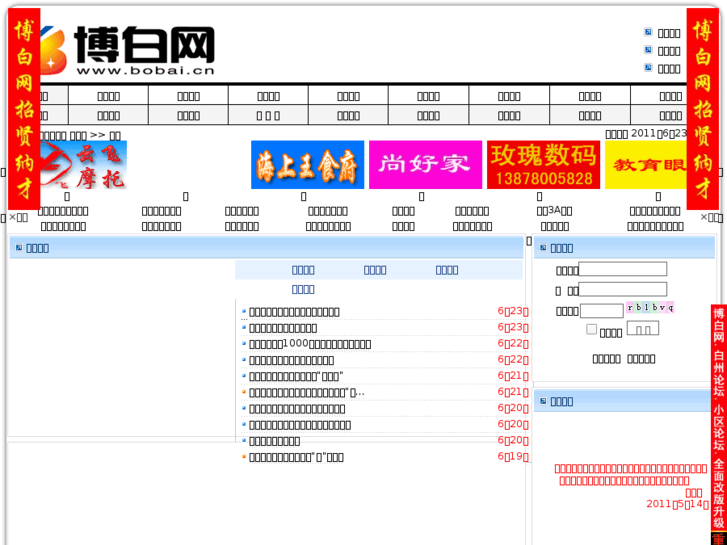Screen dimensions: 727x545
Task: Click the icon in the news section header
Action: [19, 248]
